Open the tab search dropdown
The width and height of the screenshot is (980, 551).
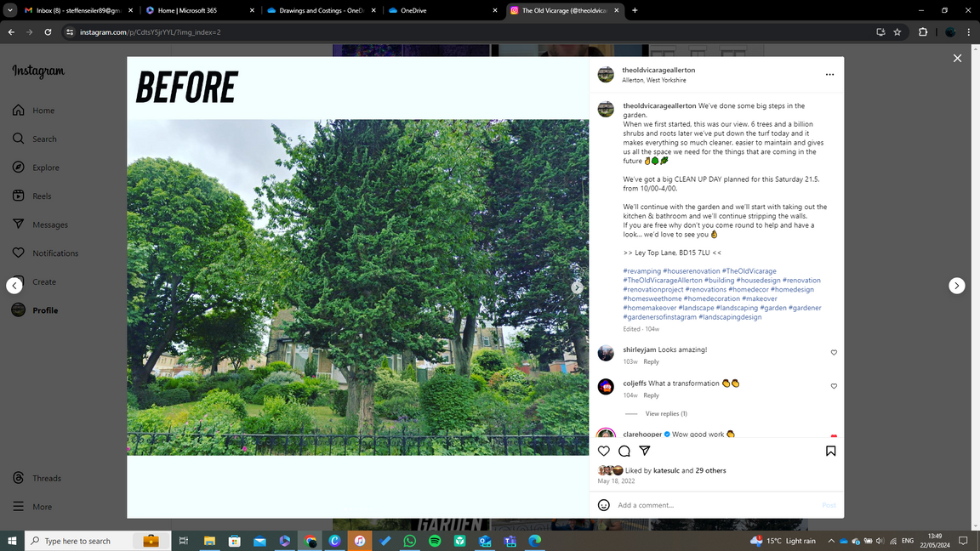(10, 10)
